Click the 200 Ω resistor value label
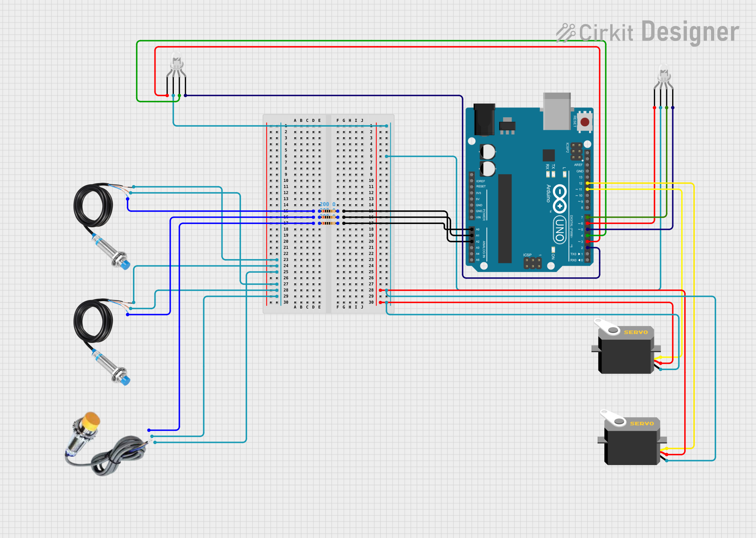756x538 pixels. 328,204
